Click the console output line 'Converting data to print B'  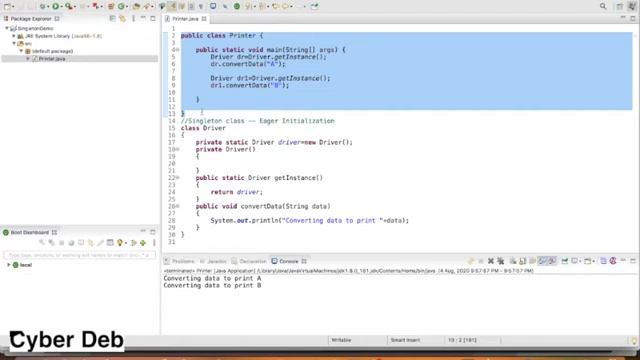pos(212,286)
